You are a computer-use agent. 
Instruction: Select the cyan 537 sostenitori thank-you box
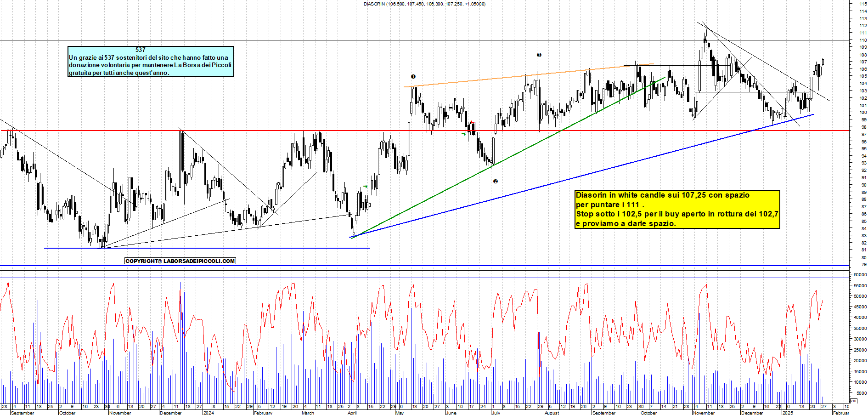click(x=151, y=61)
